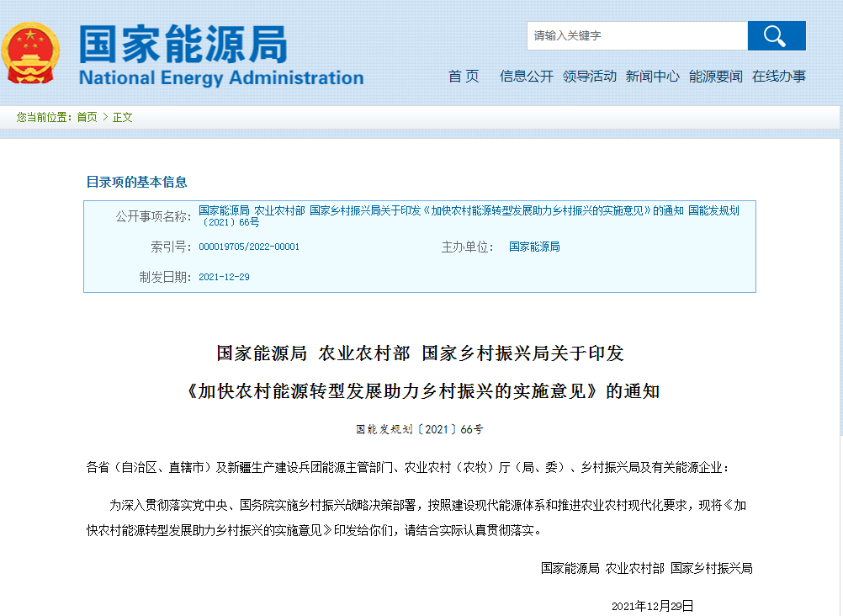Click the magnifier search button
The width and height of the screenshot is (843, 616).
tap(776, 35)
